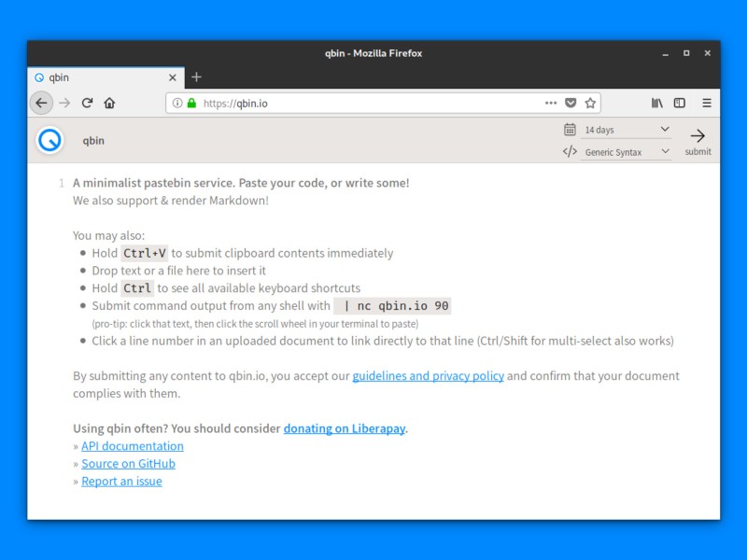
Task: Select the qbin browser tab
Action: click(x=106, y=77)
